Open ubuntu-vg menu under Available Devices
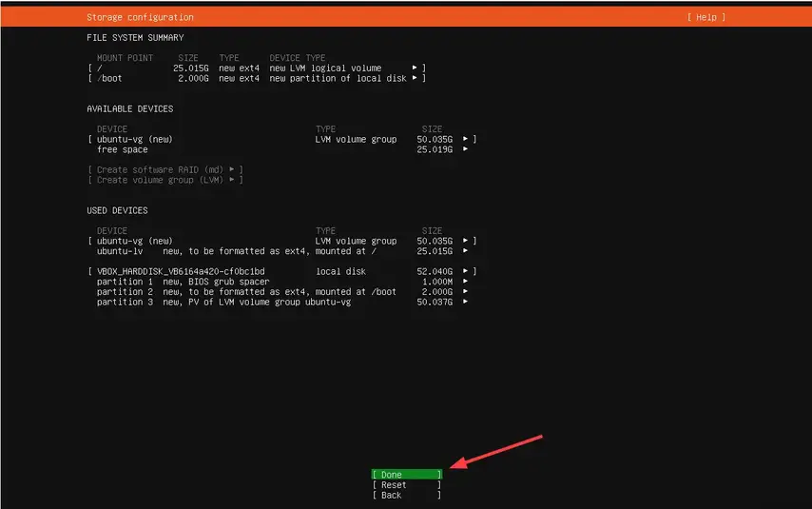This screenshot has width=812, height=509. point(465,139)
